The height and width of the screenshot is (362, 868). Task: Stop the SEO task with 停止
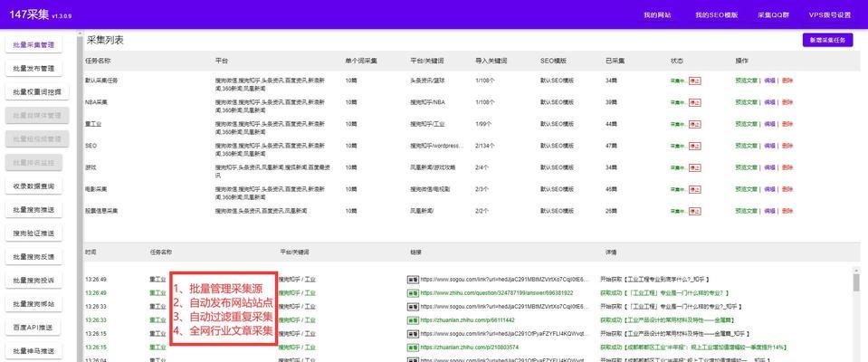click(x=695, y=146)
